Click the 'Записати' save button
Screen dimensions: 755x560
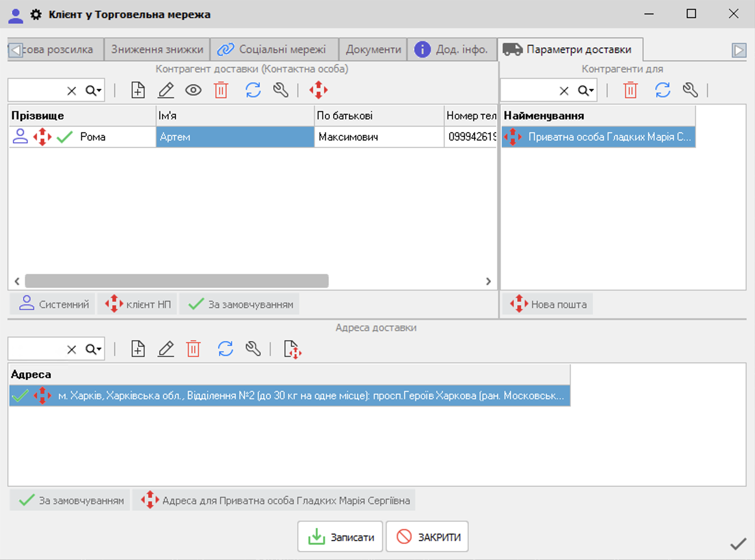pyautogui.click(x=340, y=537)
